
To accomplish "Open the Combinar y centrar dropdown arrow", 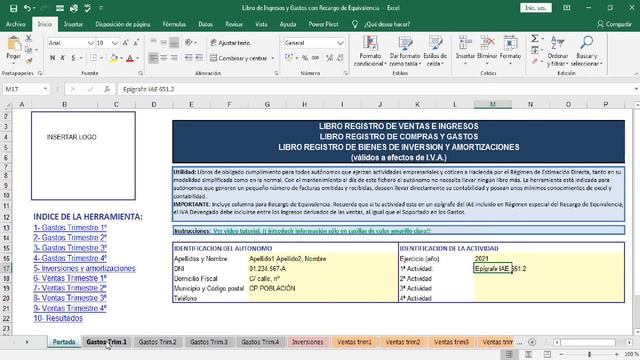I will tap(273, 58).
